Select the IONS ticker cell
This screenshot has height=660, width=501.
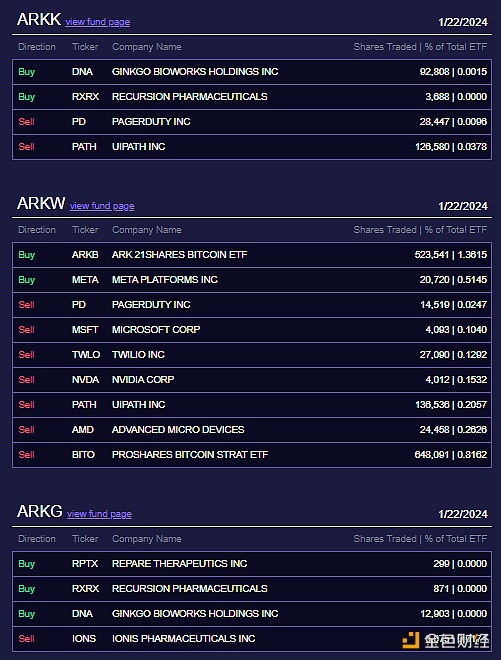tap(84, 639)
